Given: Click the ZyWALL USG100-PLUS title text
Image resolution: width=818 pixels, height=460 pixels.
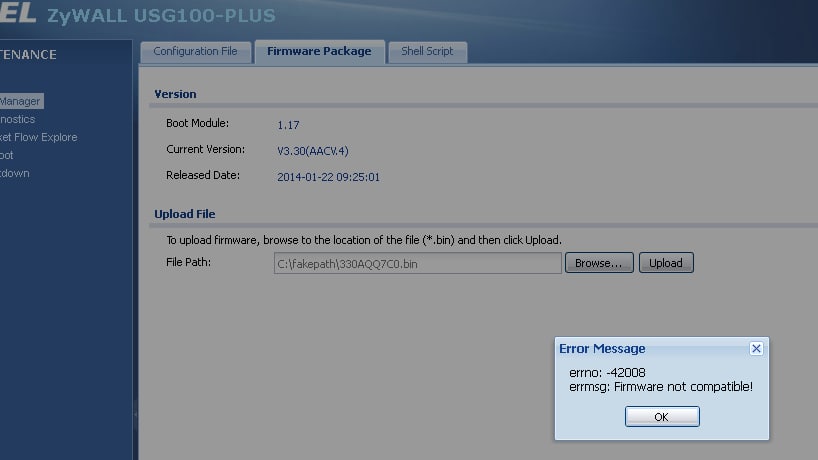Looking at the screenshot, I should point(161,16).
